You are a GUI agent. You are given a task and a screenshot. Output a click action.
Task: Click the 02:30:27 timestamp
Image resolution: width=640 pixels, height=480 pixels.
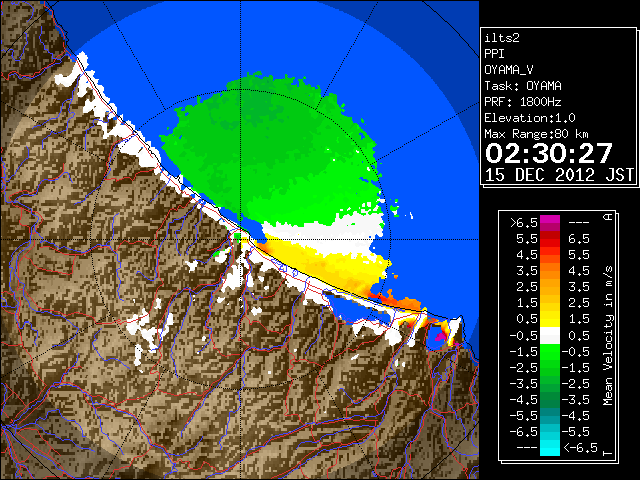[x=549, y=153]
